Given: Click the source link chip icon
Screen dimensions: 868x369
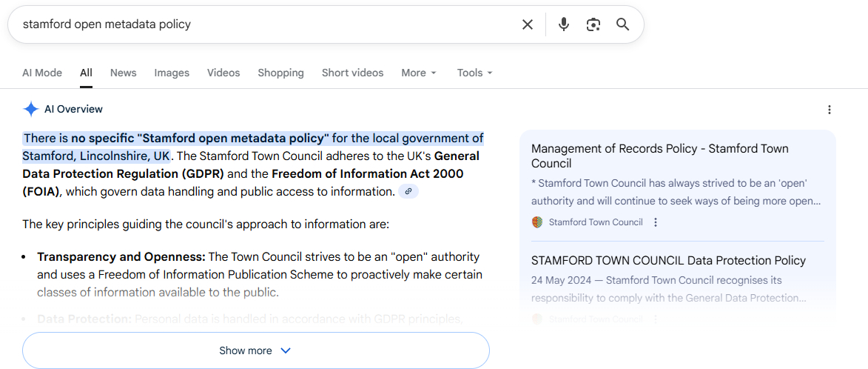Looking at the screenshot, I should pos(408,192).
